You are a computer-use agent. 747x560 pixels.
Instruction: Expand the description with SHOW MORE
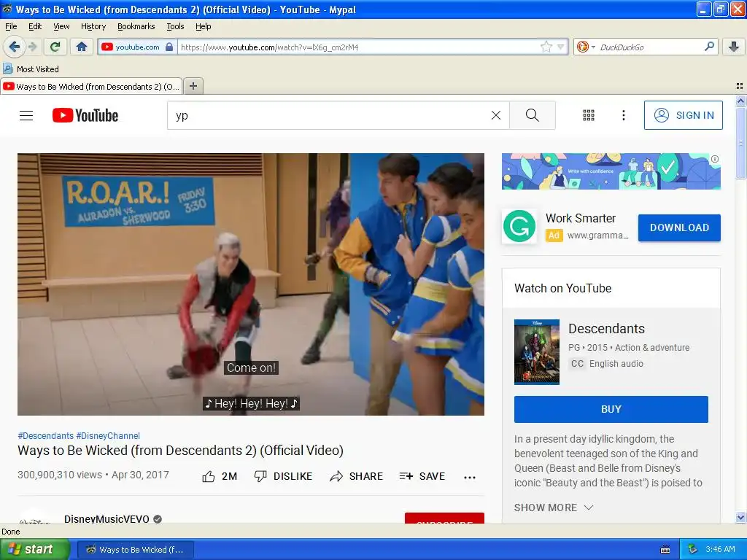pyautogui.click(x=554, y=507)
